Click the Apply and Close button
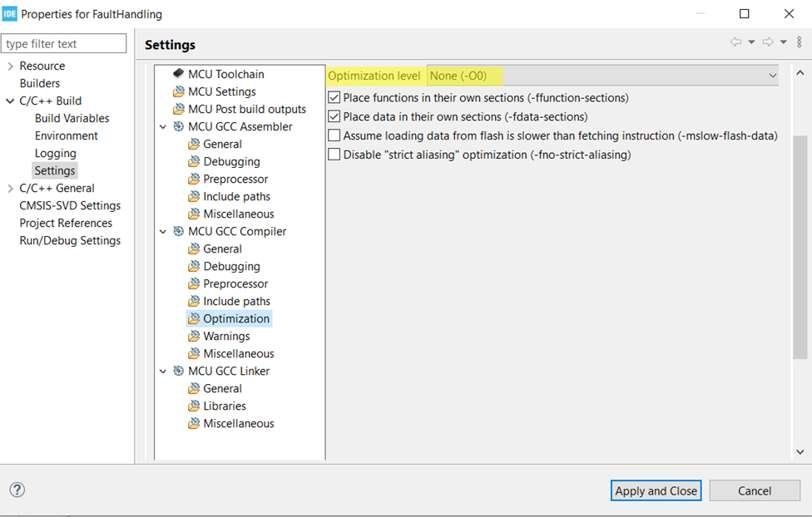This screenshot has height=517, width=812. tap(656, 490)
